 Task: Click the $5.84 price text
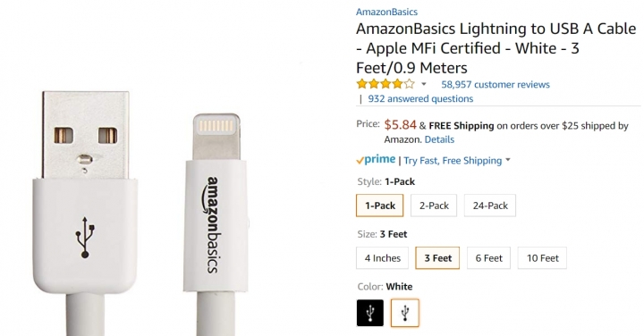click(400, 125)
